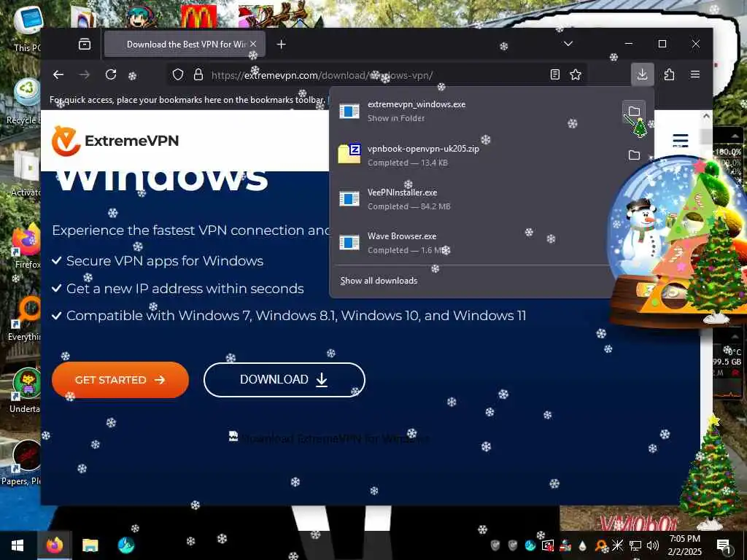The height and width of the screenshot is (560, 747).
Task: Open extremevpn_windows.exe download entry
Action: point(476,111)
